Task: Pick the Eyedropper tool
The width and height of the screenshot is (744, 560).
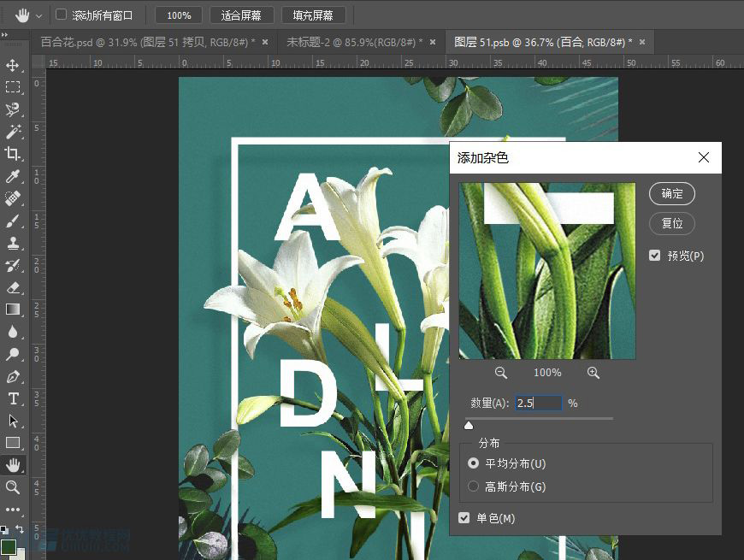Action: click(12, 176)
